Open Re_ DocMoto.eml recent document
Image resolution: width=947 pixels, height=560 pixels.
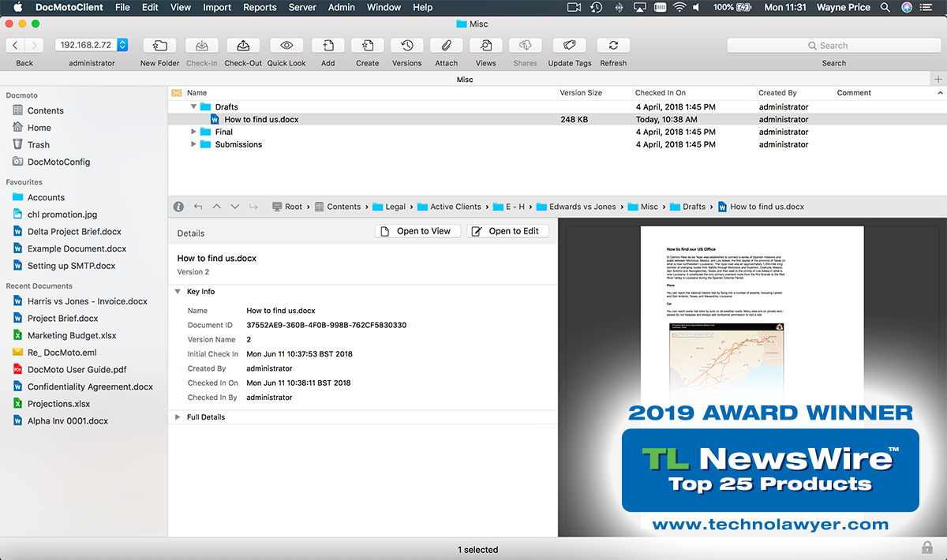click(x=54, y=353)
